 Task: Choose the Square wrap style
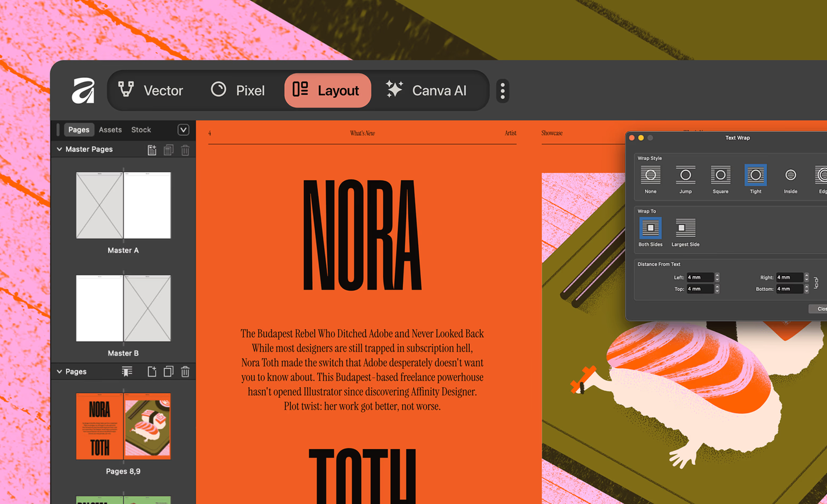pos(721,176)
